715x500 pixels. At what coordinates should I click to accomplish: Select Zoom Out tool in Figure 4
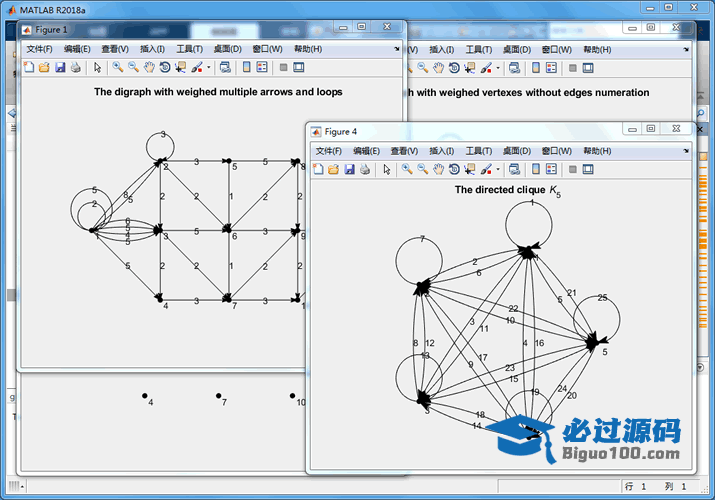(x=423, y=169)
